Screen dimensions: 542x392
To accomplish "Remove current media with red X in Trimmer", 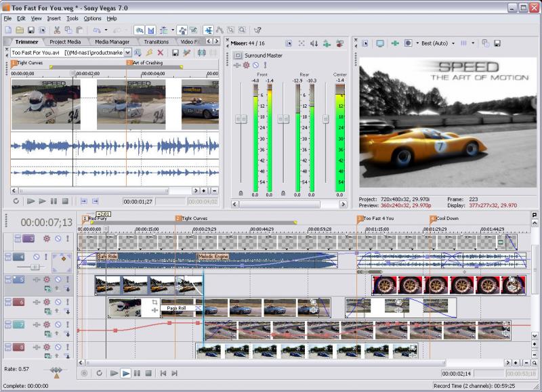I will tap(160, 53).
